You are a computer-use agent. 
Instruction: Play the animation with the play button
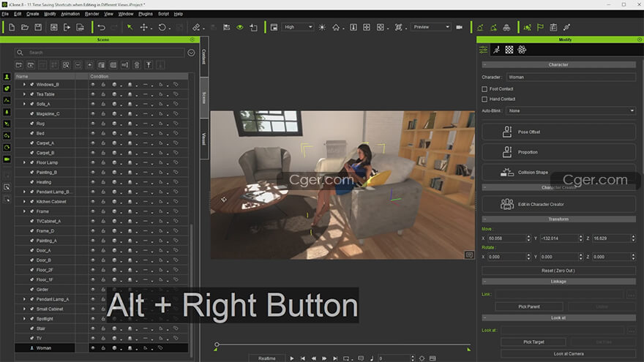tap(291, 358)
